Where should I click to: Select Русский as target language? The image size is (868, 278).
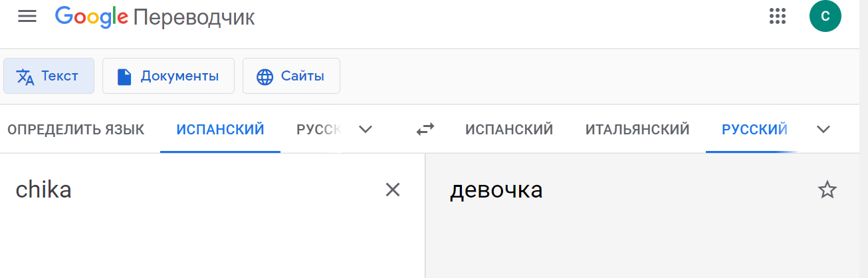[754, 130]
